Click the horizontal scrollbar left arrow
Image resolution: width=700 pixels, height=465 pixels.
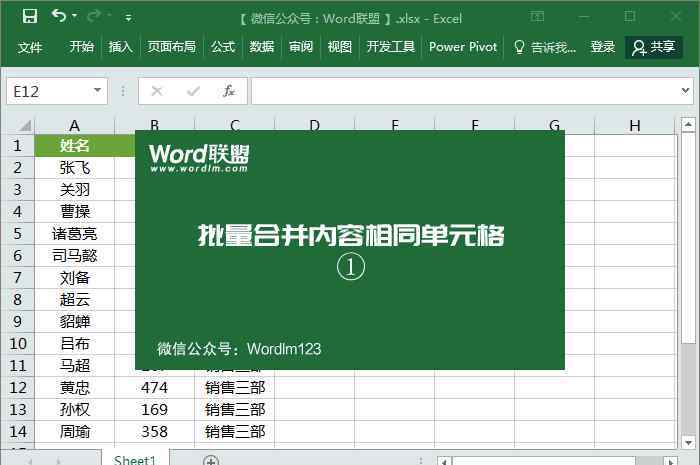(x=444, y=461)
